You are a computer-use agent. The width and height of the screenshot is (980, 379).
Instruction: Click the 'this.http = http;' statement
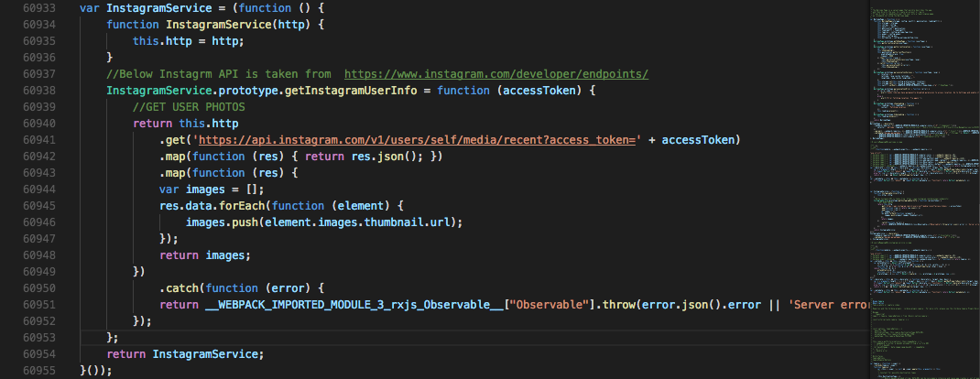pyautogui.click(x=189, y=41)
